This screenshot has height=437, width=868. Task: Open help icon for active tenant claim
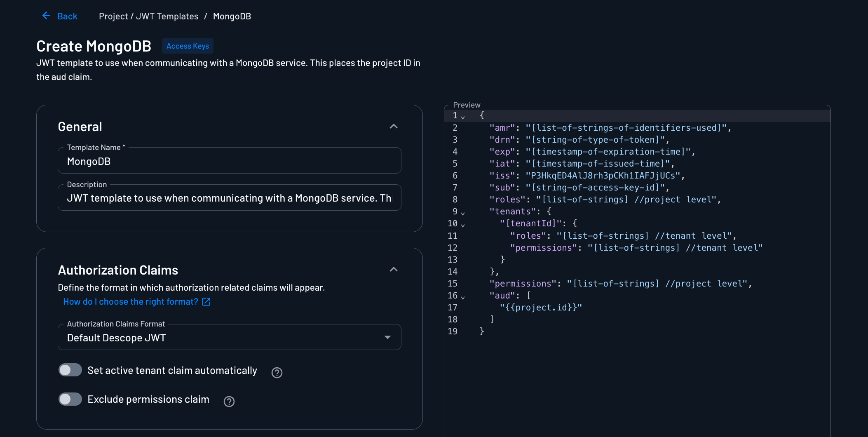pyautogui.click(x=277, y=373)
